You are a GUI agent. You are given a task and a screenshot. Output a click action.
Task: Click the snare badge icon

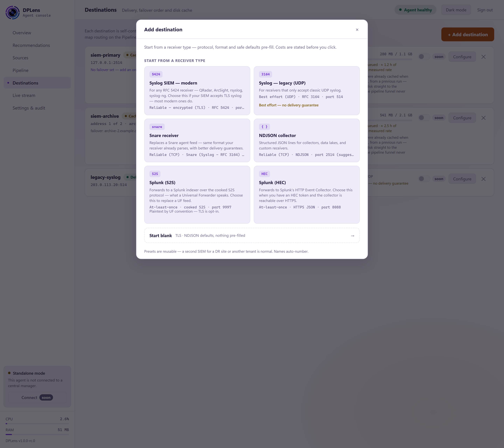[157, 127]
